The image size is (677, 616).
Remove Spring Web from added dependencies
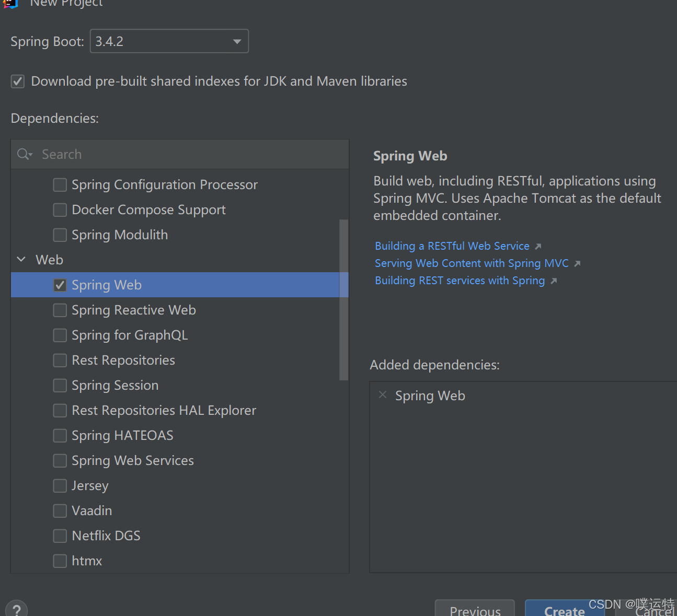click(x=383, y=395)
